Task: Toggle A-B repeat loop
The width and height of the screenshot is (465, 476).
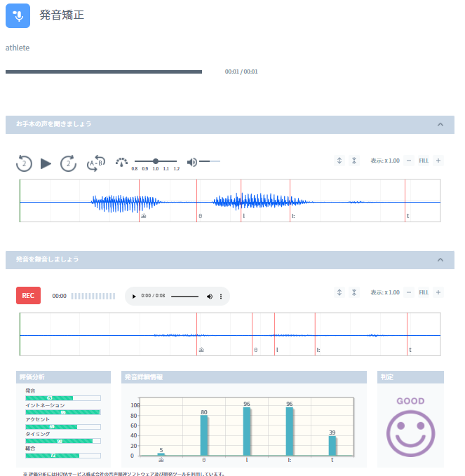Action: click(96, 163)
